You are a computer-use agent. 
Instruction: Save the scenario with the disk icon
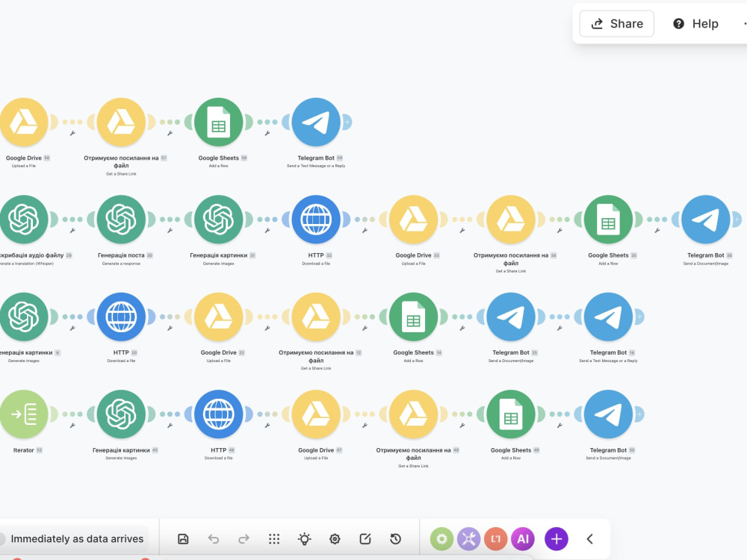(183, 538)
